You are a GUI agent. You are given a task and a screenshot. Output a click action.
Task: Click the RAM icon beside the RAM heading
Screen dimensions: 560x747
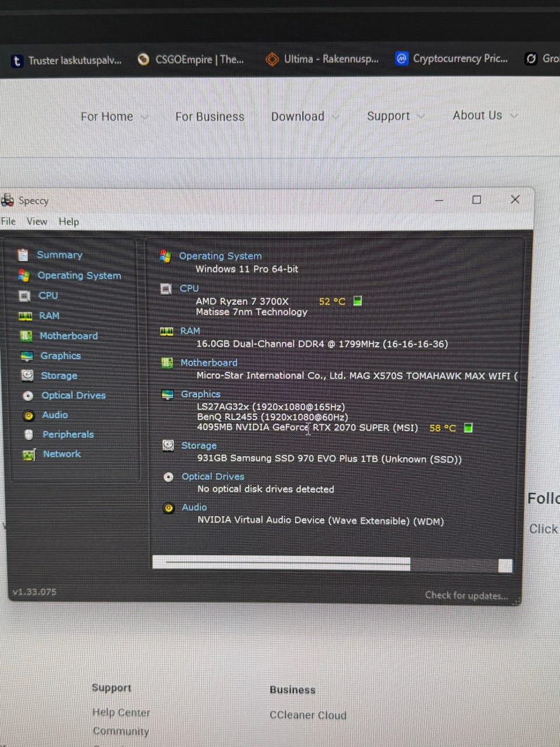[x=167, y=331]
